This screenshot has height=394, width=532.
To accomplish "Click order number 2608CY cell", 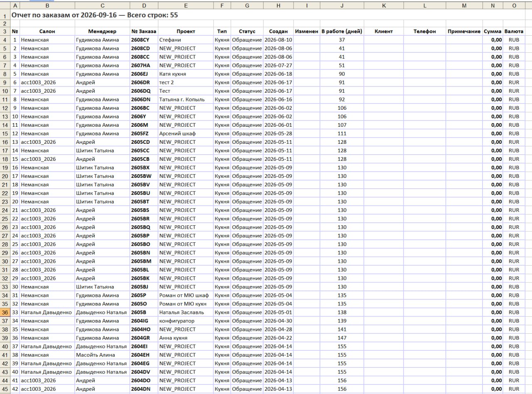I will pyautogui.click(x=144, y=40).
